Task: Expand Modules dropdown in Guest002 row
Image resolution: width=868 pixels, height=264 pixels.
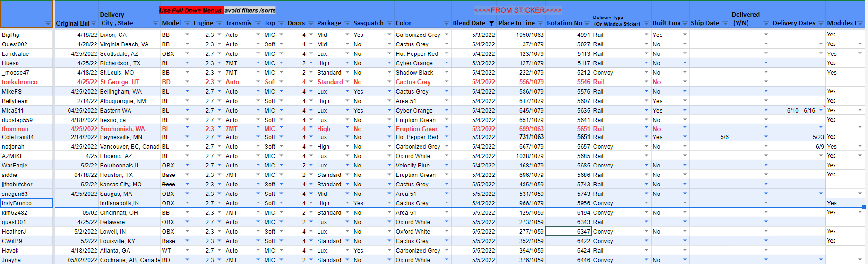Action: point(860,44)
